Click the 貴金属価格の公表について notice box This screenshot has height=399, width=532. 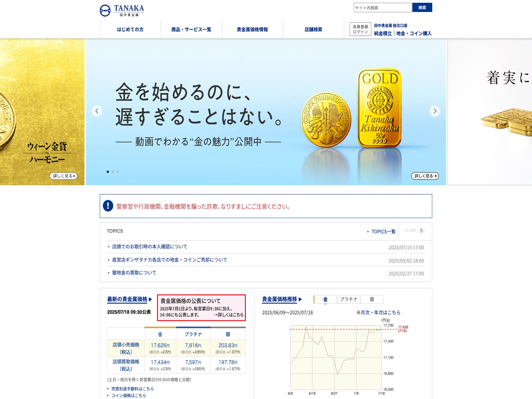201,308
